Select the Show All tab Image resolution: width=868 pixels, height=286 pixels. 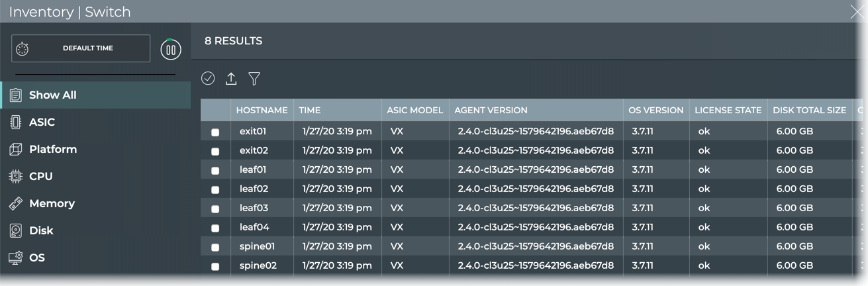coord(53,95)
